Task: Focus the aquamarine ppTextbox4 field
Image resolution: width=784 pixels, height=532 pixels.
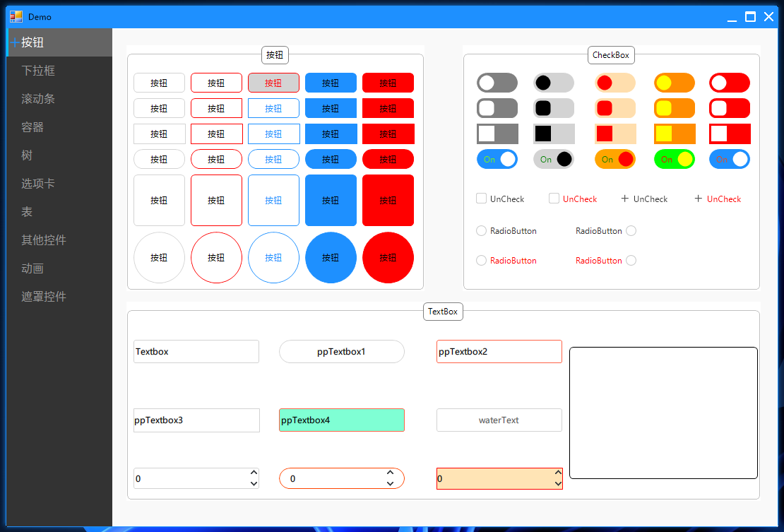Action: coord(342,420)
